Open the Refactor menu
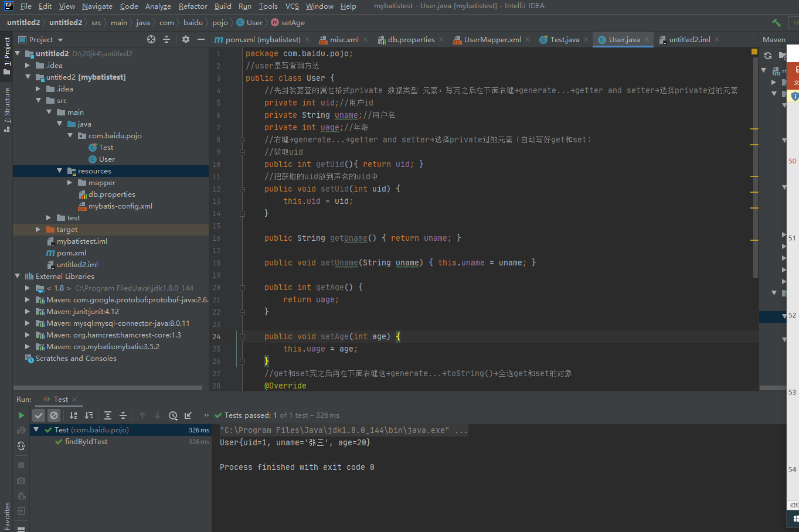This screenshot has width=799, height=532. pos(193,6)
